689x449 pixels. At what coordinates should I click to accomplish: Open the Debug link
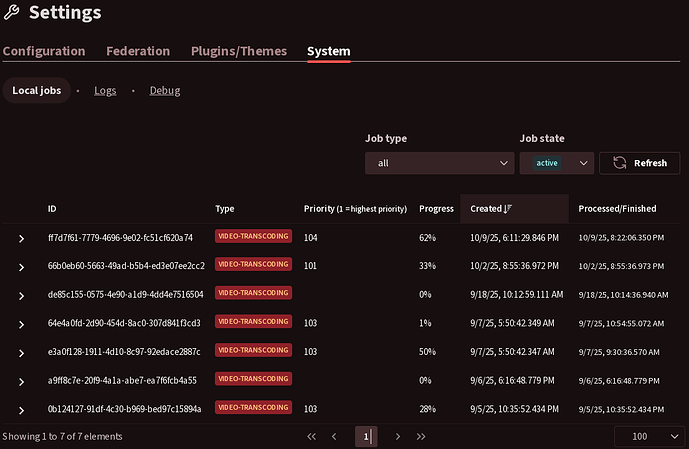(165, 91)
